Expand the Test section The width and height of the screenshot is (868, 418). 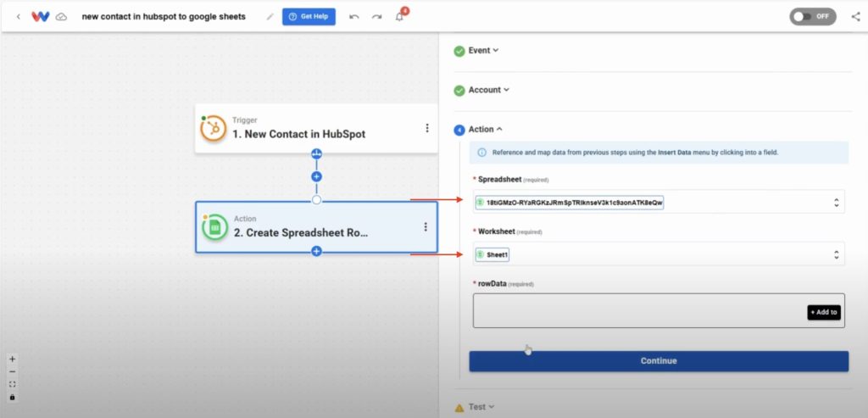(x=483, y=407)
